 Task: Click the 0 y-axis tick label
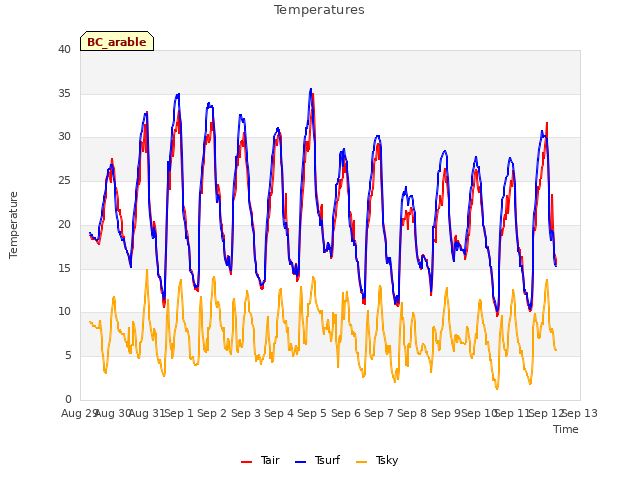68,399
